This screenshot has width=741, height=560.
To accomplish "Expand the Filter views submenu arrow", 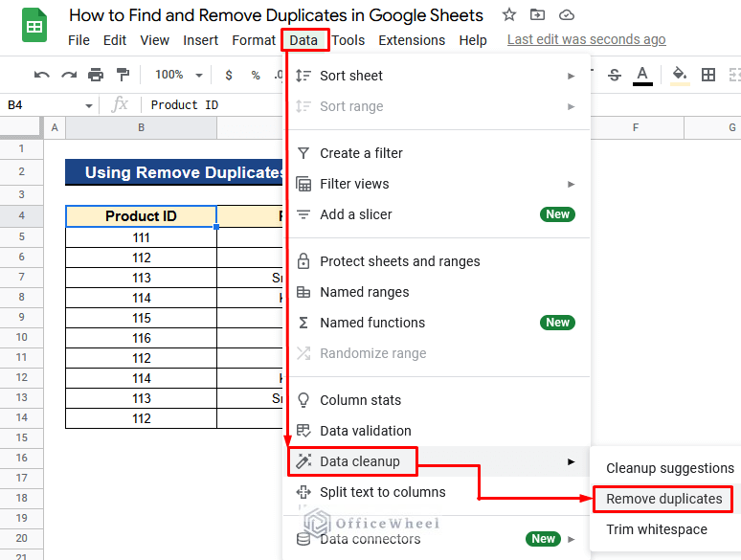I will (x=572, y=184).
